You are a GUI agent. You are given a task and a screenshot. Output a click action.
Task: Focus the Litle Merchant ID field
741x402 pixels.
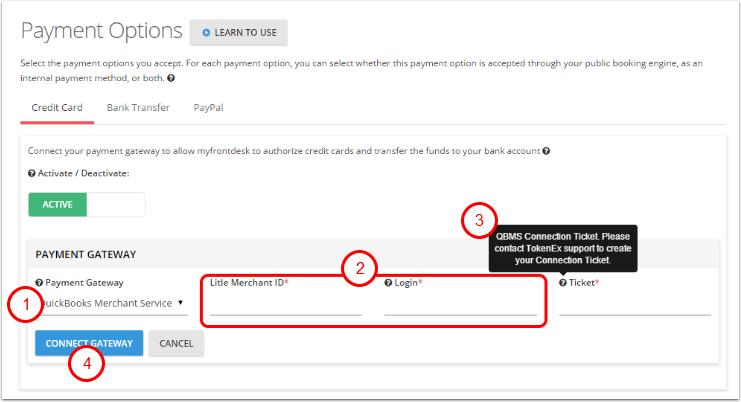(286, 305)
